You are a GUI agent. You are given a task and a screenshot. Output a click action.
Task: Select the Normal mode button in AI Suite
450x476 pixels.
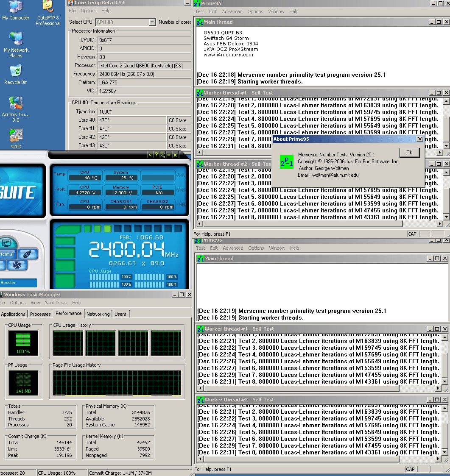tap(7, 254)
